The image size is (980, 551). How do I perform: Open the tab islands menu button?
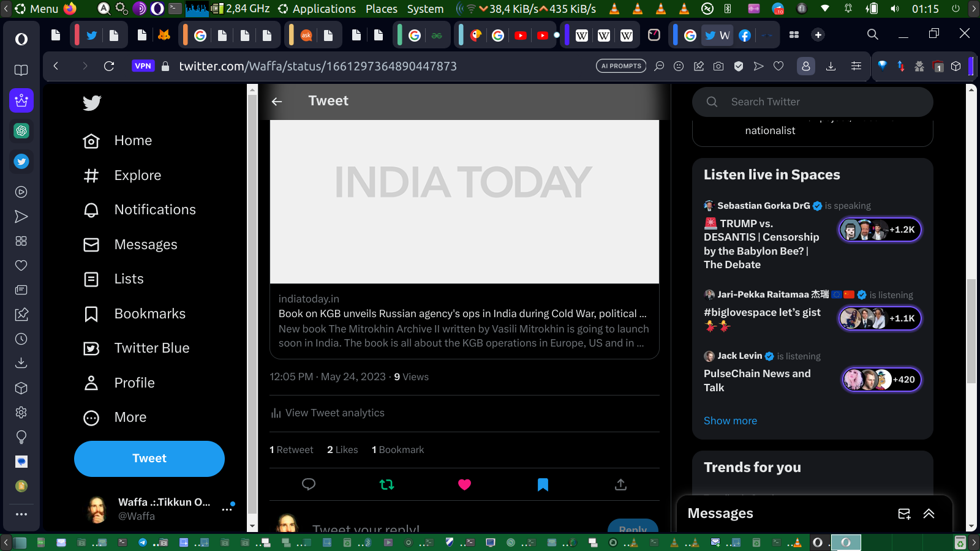pos(794,35)
